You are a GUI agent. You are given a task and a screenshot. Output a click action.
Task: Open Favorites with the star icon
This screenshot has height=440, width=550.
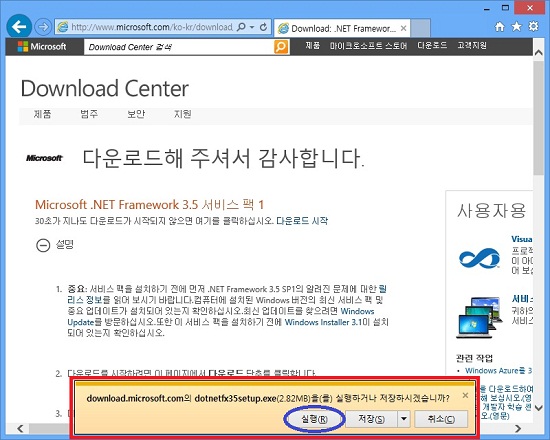click(x=516, y=27)
